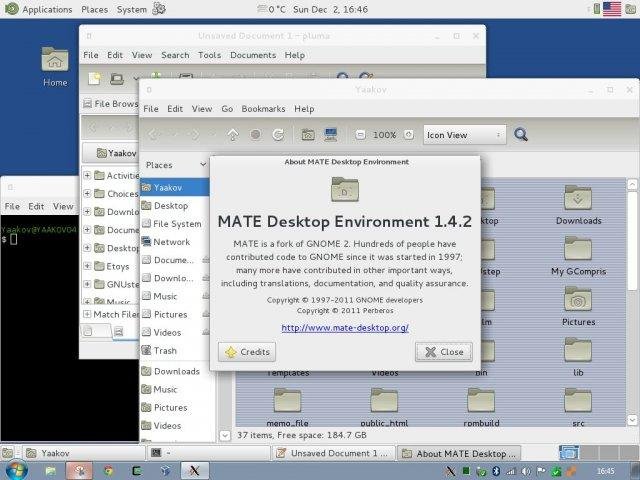
Task: Switch to terminal button in panel window list
Action: pyautogui.click(x=209, y=453)
